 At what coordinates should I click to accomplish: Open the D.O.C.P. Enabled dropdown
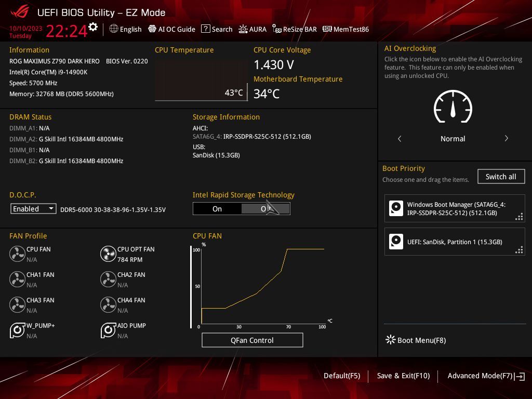[x=33, y=209]
